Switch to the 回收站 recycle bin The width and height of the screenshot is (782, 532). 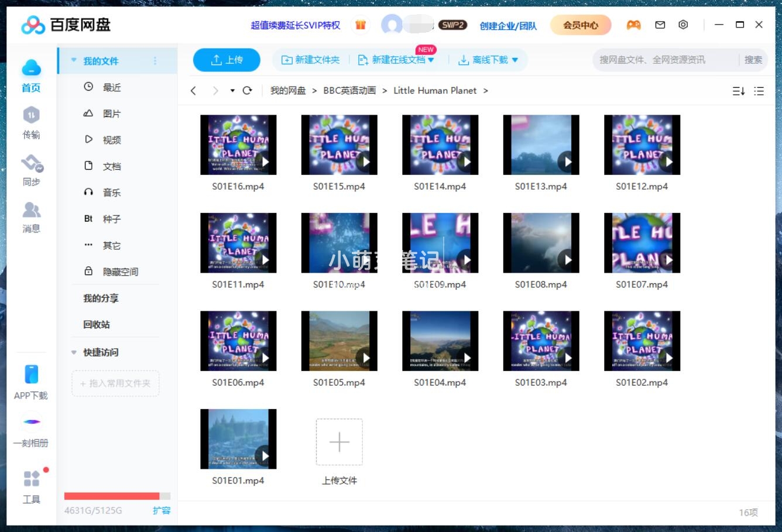[x=96, y=325]
